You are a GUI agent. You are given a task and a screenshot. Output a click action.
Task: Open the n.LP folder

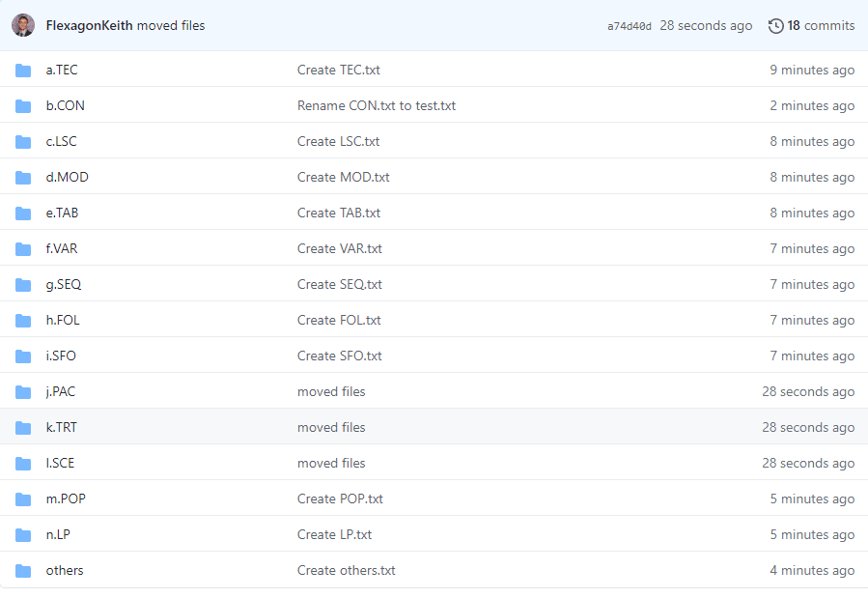point(58,534)
